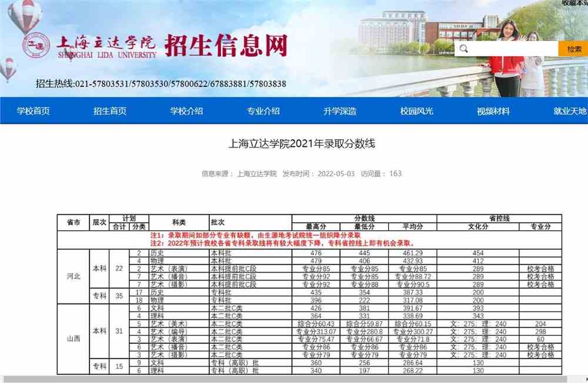Click the 432.93 average score cell
The image size is (588, 383).
413,261
